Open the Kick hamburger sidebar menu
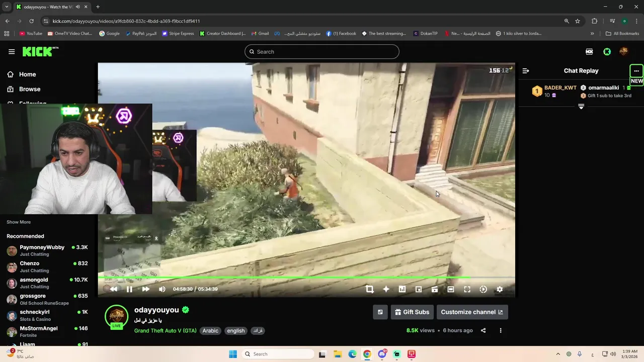This screenshot has width=644, height=362. click(12, 51)
